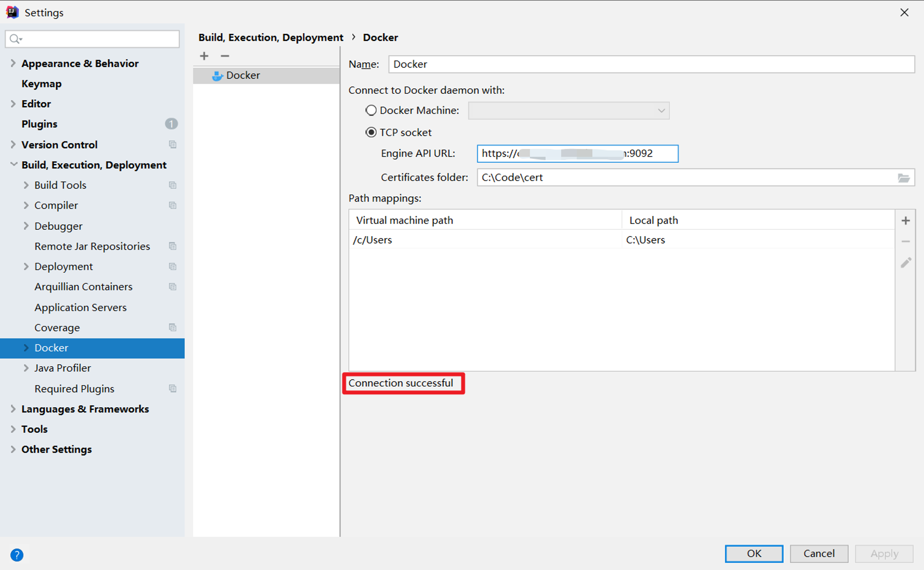Click Connection successful status text
Viewport: 924px width, 570px height.
tap(401, 383)
